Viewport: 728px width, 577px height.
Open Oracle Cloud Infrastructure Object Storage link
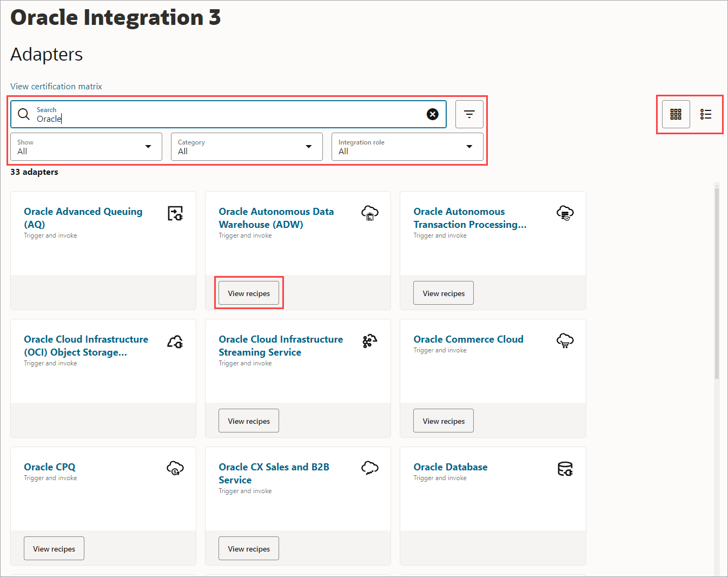point(86,346)
